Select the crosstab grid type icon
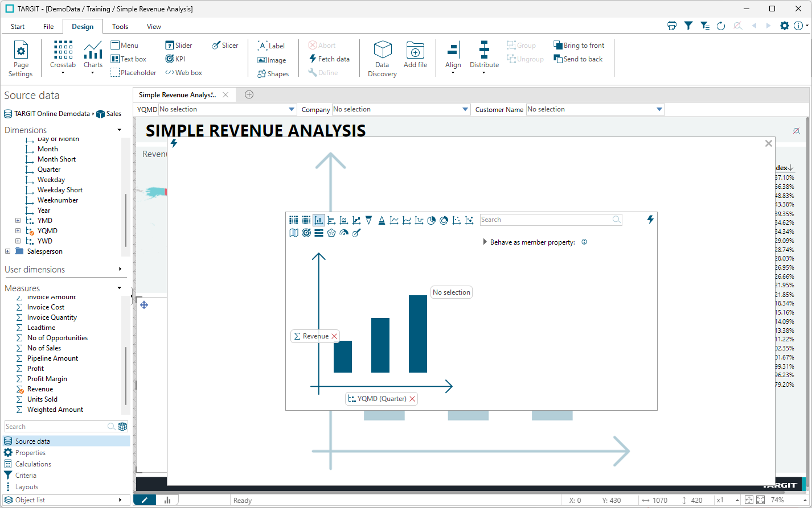Image resolution: width=812 pixels, height=508 pixels. (x=294, y=220)
